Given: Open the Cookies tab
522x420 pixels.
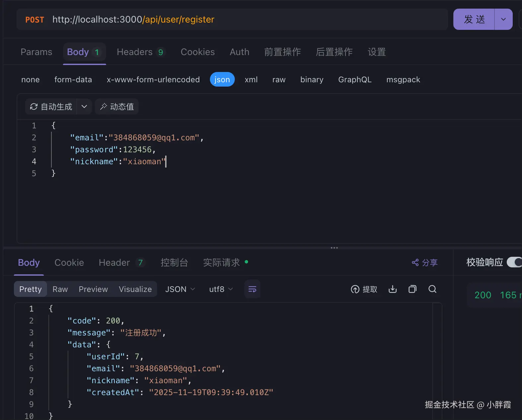Looking at the screenshot, I should tap(198, 52).
